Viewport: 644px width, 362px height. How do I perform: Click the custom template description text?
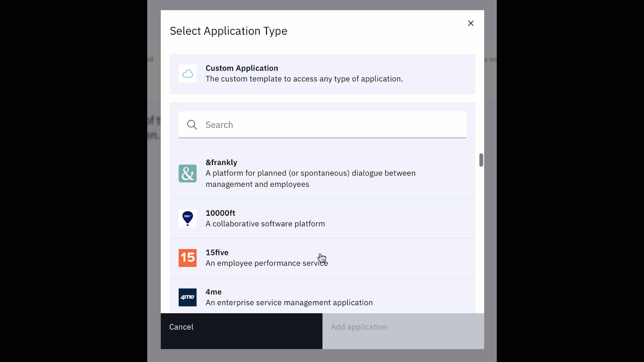coord(304,79)
